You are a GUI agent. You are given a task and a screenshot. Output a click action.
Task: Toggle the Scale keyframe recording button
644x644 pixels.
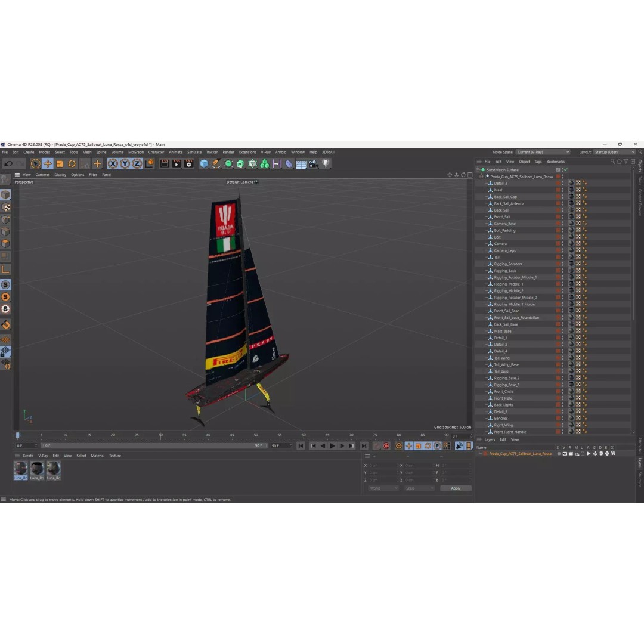(418, 445)
